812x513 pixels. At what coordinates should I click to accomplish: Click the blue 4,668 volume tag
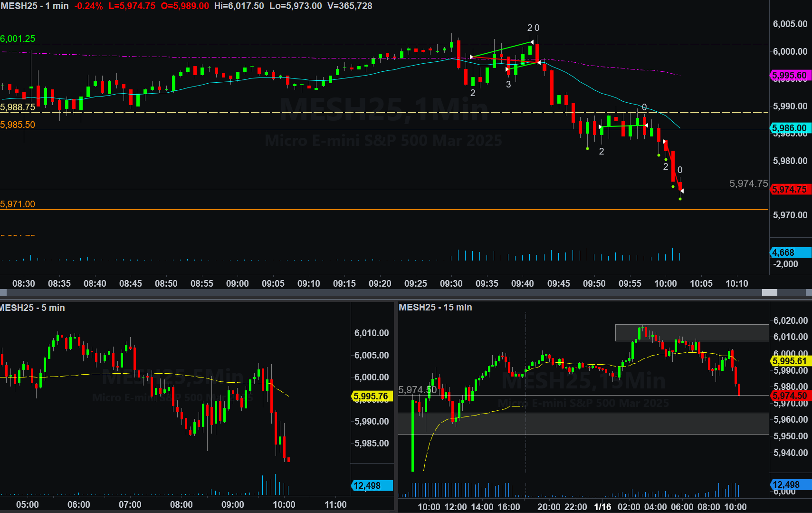point(784,252)
